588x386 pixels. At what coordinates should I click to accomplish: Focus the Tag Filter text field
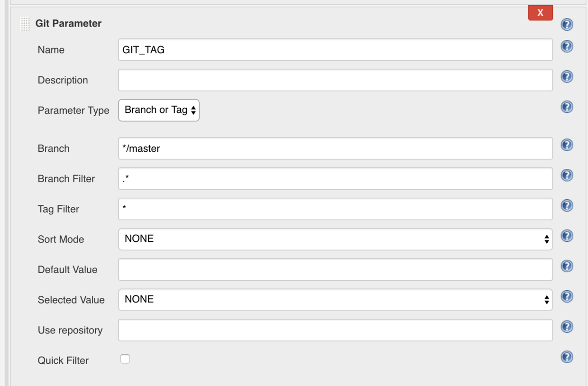point(335,209)
